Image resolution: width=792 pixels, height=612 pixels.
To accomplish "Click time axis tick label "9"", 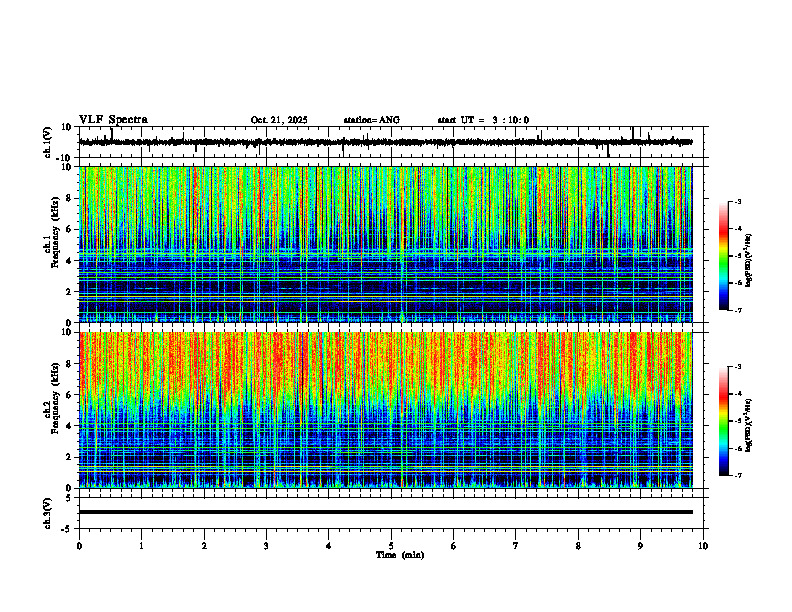I will pos(640,546).
